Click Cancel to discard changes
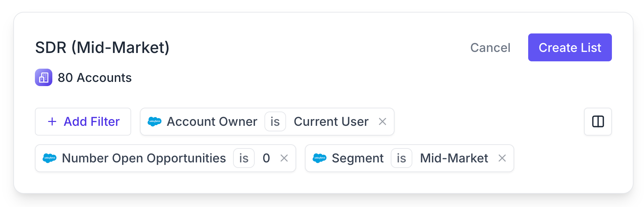644x207 pixels. pyautogui.click(x=490, y=47)
